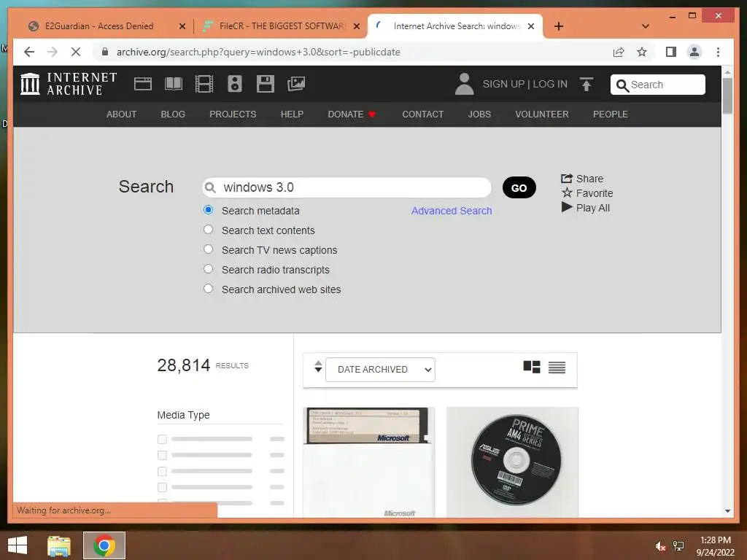Click the Internet Archive logo
The image size is (747, 560).
point(69,84)
